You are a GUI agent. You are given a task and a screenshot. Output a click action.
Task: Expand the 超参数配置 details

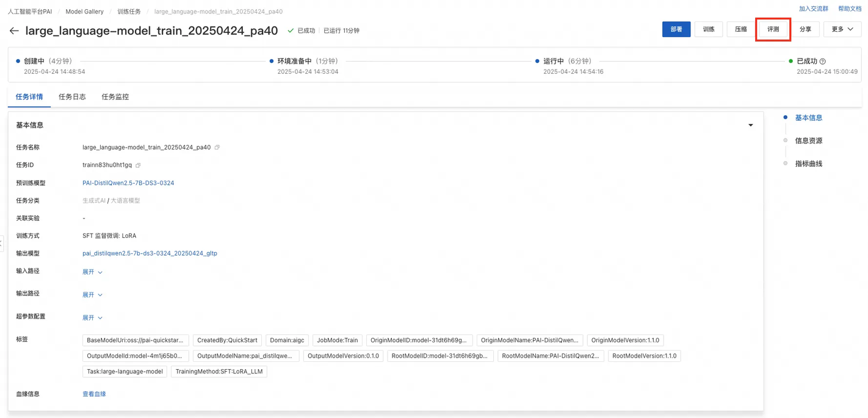point(92,318)
